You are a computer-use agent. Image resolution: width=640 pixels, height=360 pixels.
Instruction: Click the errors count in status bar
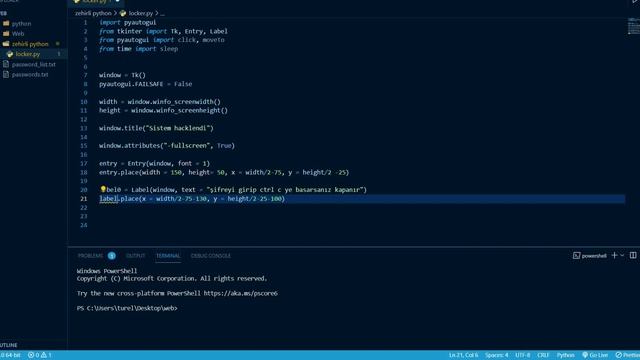pyautogui.click(x=33, y=355)
